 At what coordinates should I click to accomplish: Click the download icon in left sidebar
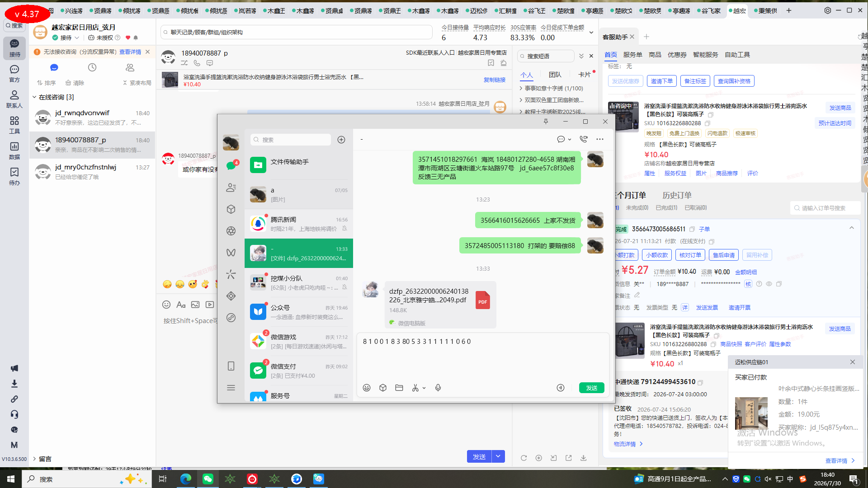pyautogui.click(x=14, y=384)
